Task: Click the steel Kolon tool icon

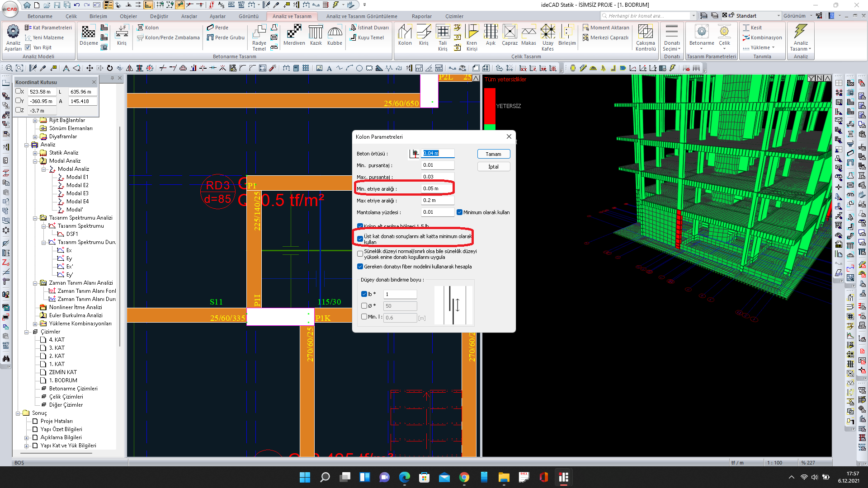Action: point(405,35)
